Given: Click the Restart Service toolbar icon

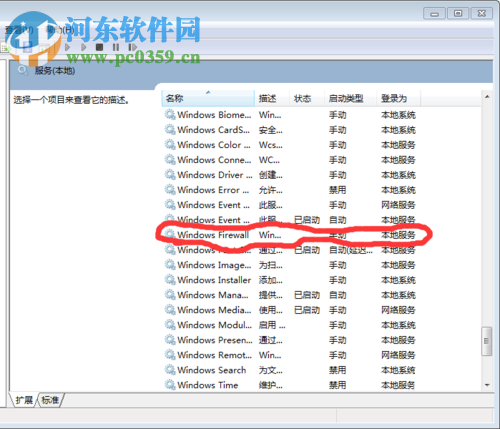Looking at the screenshot, I should (133, 47).
